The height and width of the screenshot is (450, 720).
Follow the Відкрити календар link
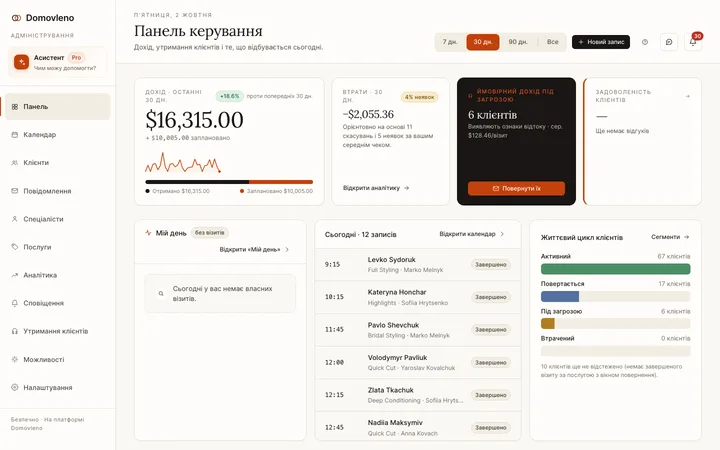tap(472, 234)
